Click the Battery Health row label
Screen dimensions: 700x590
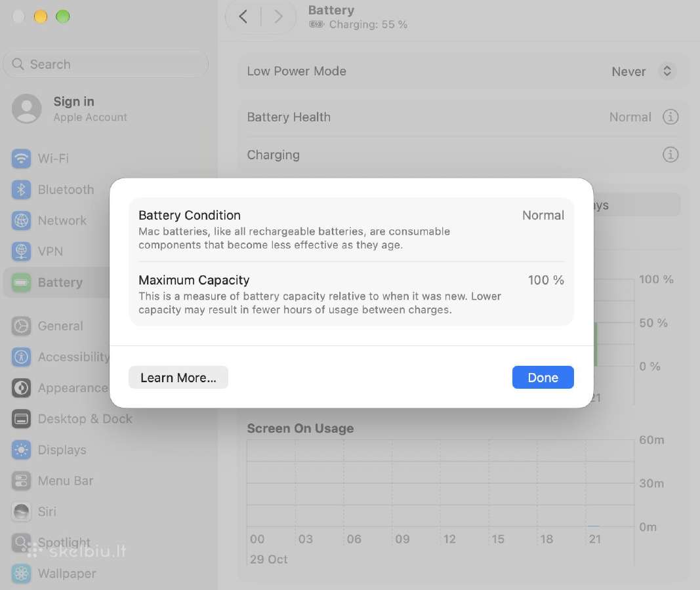coord(289,117)
